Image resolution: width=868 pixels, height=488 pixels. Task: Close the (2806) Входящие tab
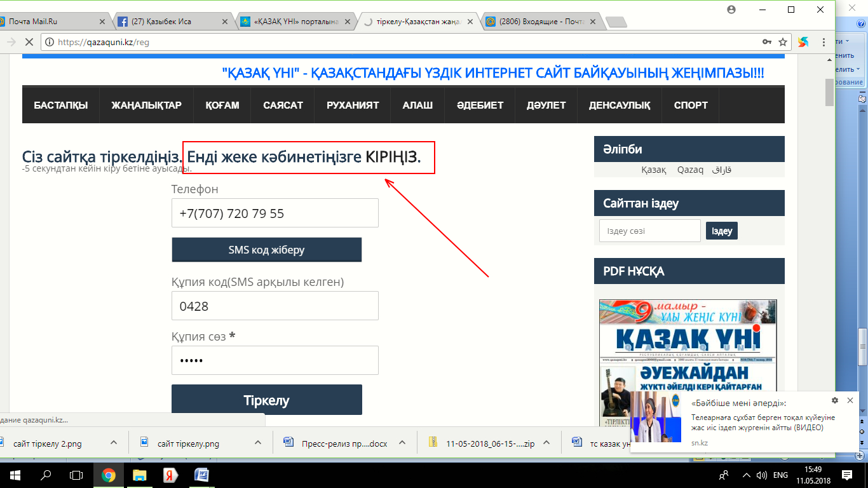(x=592, y=22)
